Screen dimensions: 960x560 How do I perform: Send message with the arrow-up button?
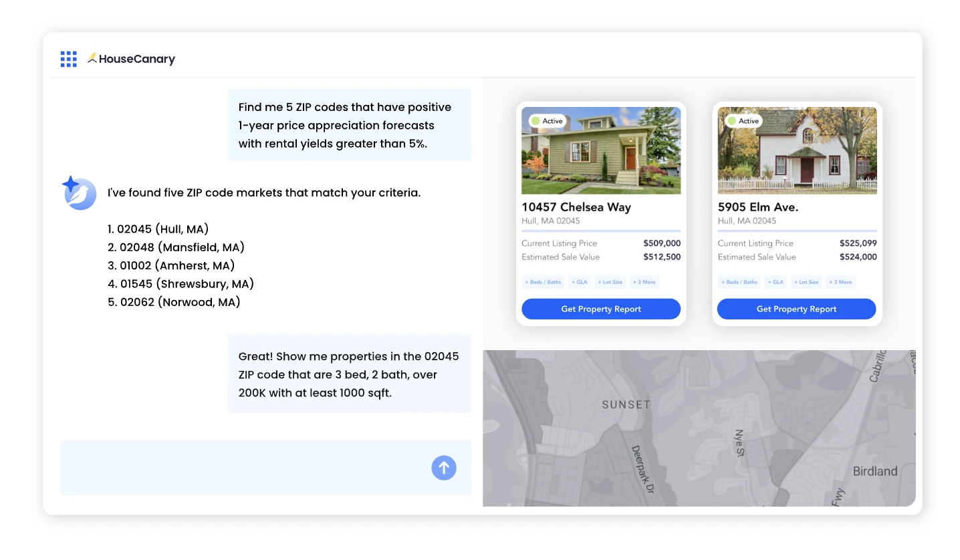click(x=444, y=468)
